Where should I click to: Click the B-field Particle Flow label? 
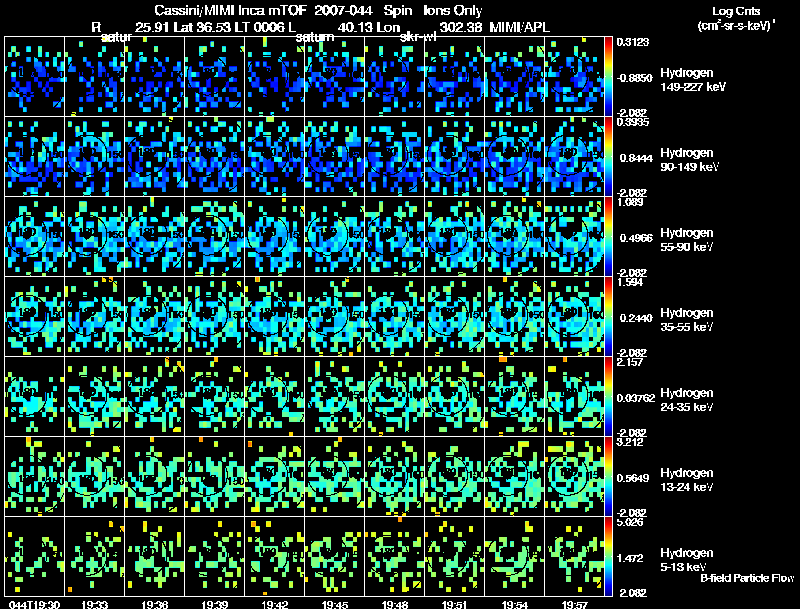pyautogui.click(x=747, y=578)
